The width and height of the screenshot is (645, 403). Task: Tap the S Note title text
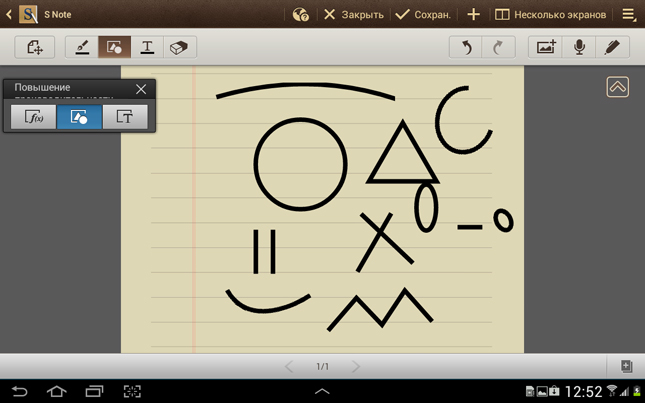coord(58,15)
